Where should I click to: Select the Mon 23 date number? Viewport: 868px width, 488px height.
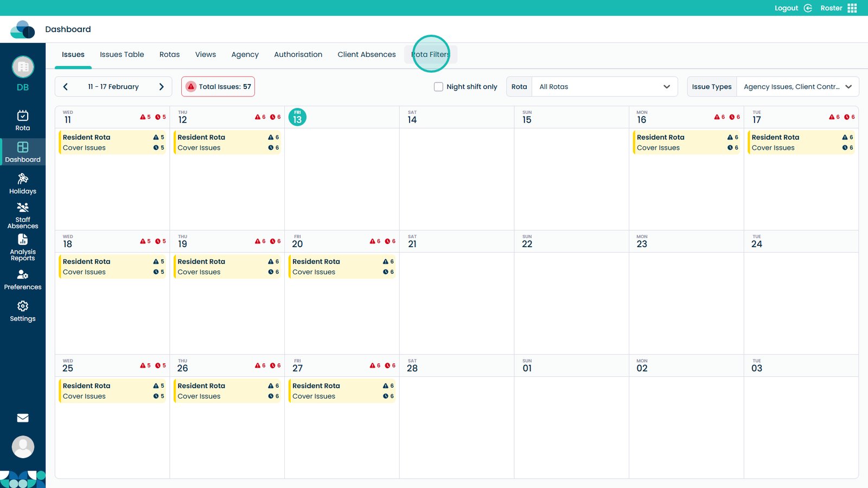(642, 244)
